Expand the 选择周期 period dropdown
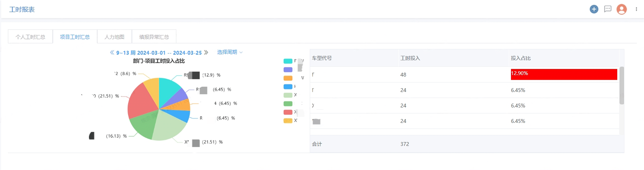 [x=229, y=52]
